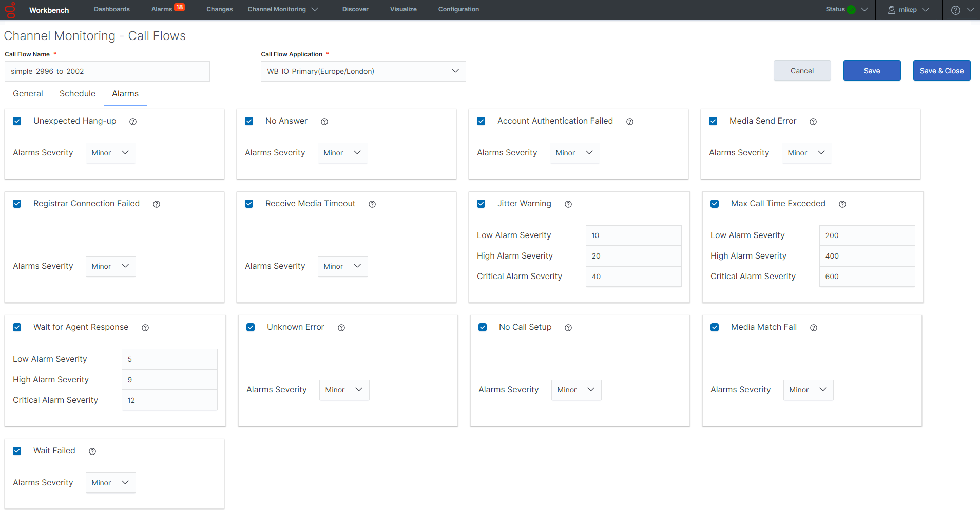The height and width of the screenshot is (513, 980).
Task: Disable the No Answer alarm checkbox
Action: coord(249,121)
